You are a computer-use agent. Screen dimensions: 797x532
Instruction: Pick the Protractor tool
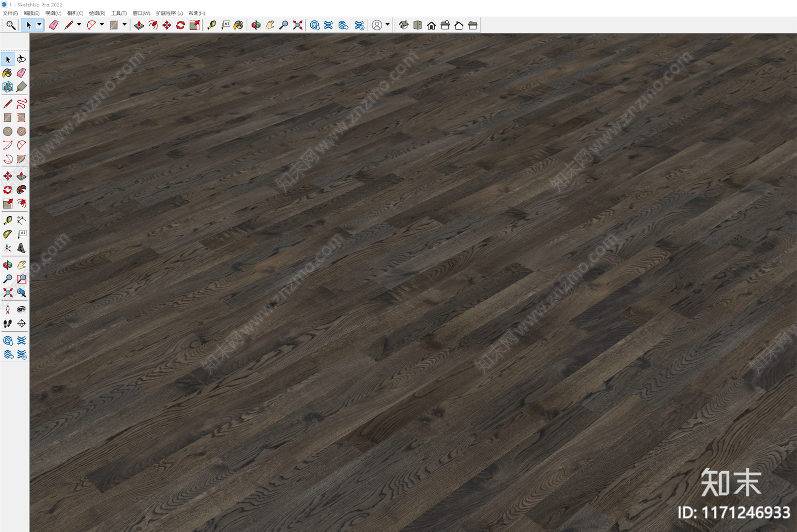(7, 234)
